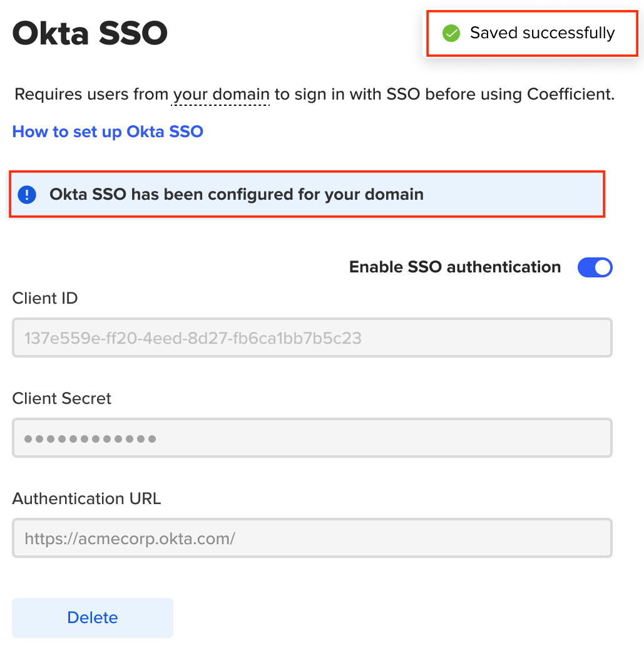Focus the Authentication URL input
Image resolution: width=644 pixels, height=645 pixels.
click(x=312, y=538)
